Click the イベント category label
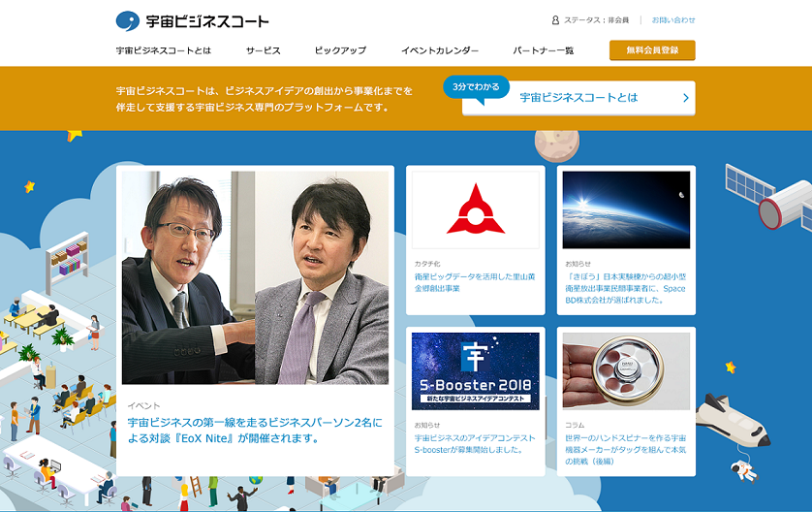Viewport: 812px width, 512px height. point(144,405)
